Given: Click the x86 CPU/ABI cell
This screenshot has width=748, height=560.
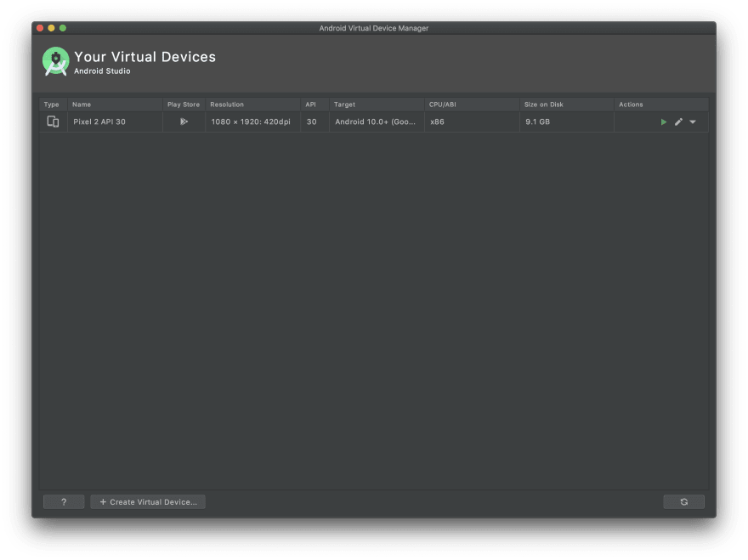Looking at the screenshot, I should pos(472,122).
